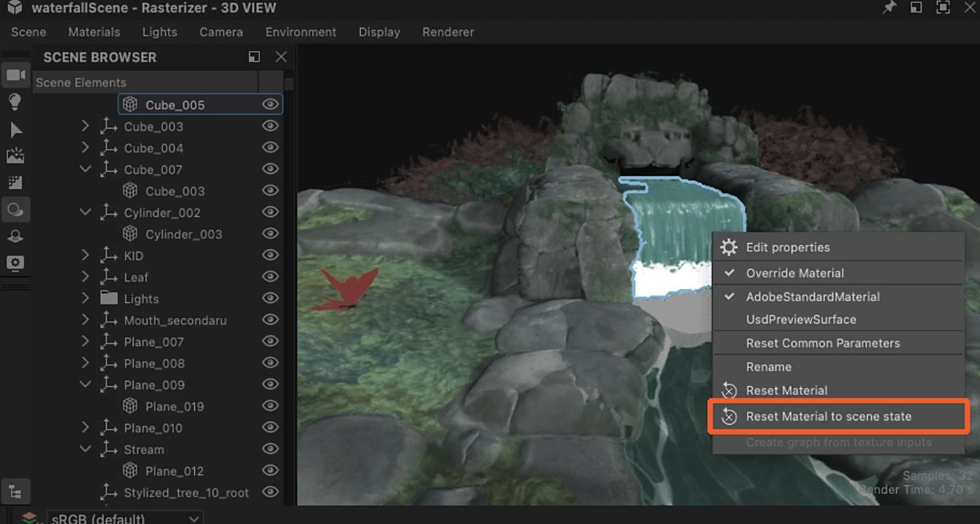Toggle visibility of Plane_008
980x524 pixels.
point(270,363)
